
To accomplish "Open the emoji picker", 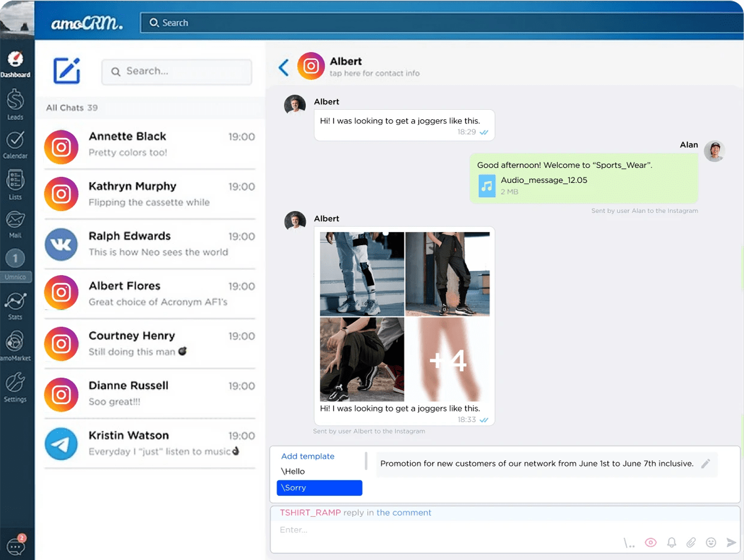I will pyautogui.click(x=711, y=542).
